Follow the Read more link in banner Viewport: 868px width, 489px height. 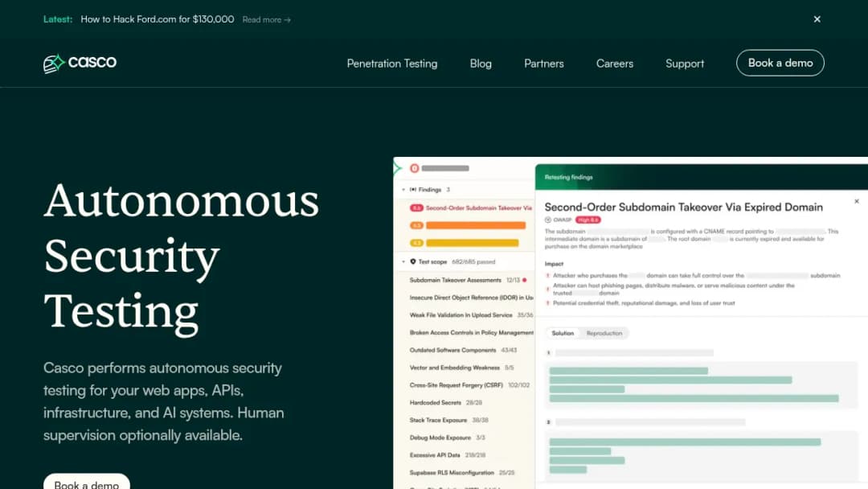click(x=266, y=20)
